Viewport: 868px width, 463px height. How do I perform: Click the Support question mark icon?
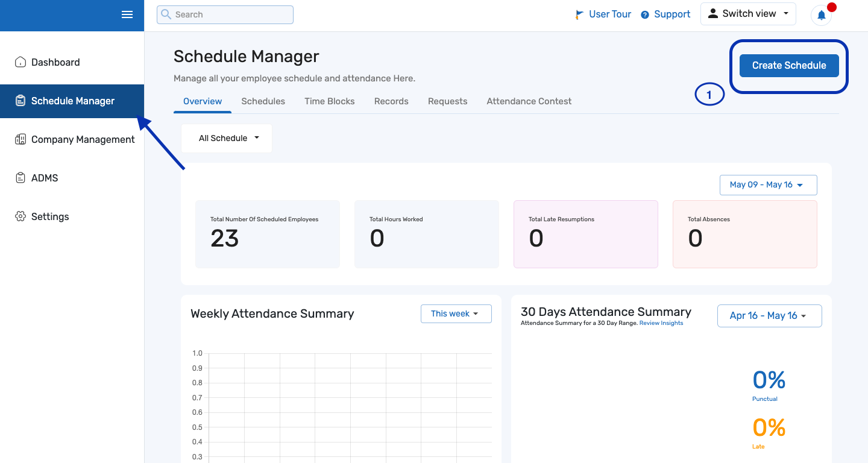(x=645, y=14)
